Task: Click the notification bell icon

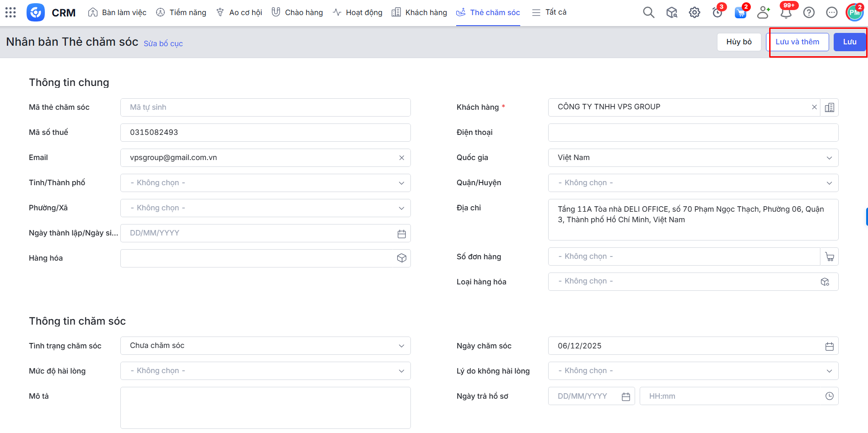Action: [x=786, y=13]
